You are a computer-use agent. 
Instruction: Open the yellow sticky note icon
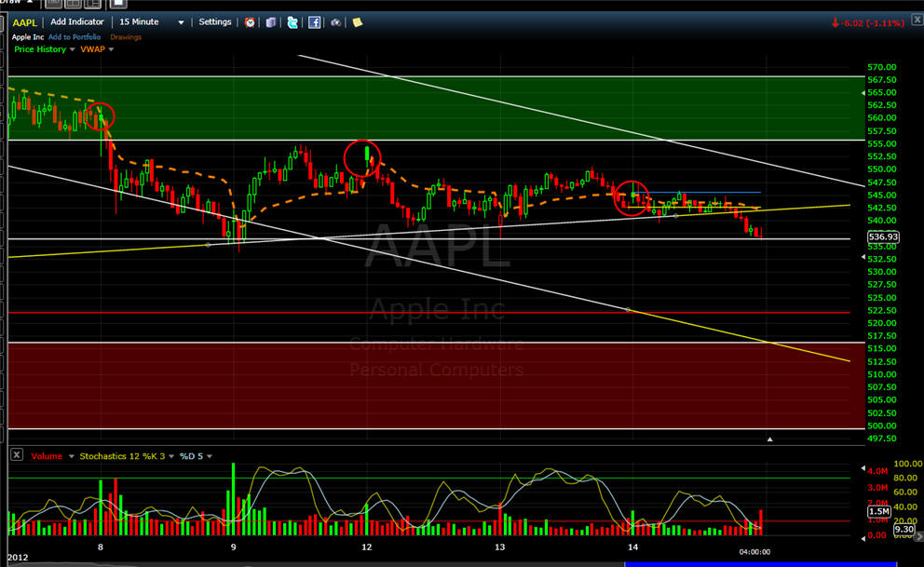pos(357,22)
